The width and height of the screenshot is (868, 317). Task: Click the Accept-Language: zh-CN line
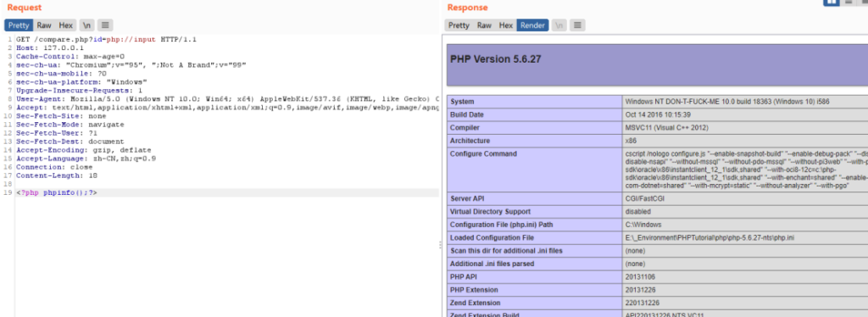(x=86, y=158)
